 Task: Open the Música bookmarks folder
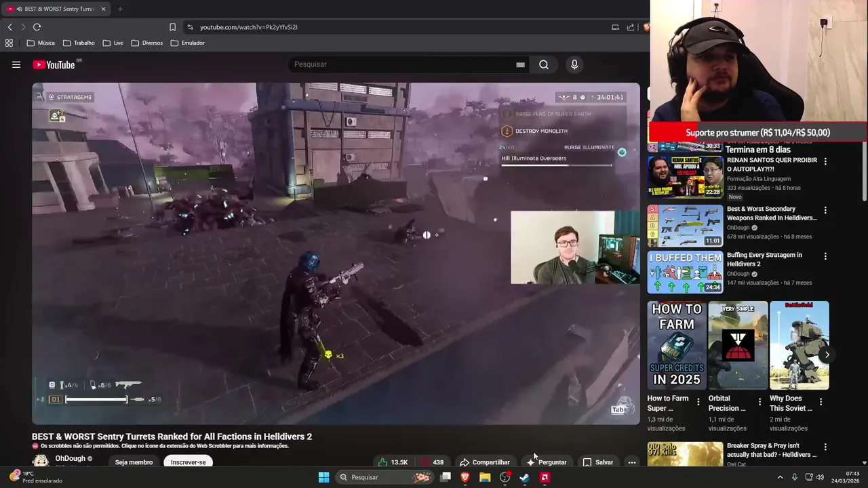[41, 43]
